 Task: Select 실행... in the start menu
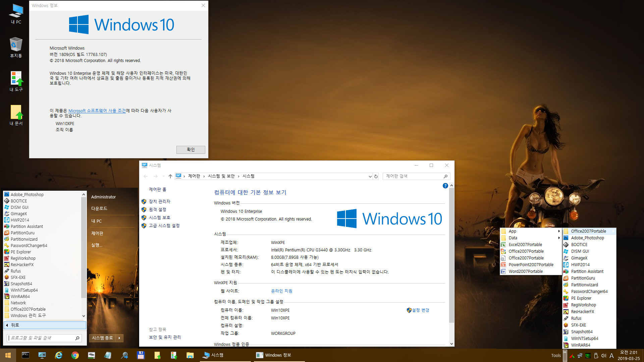point(97,245)
